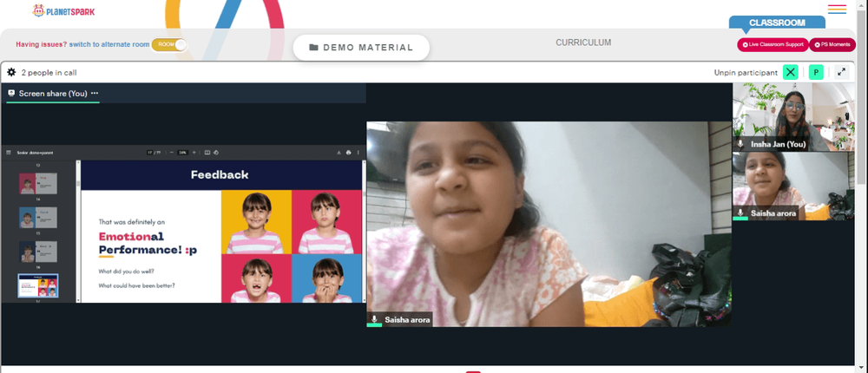Viewport: 868px width, 373px height.
Task: Click 'Feedback' slide heading in PDF
Action: [x=220, y=175]
